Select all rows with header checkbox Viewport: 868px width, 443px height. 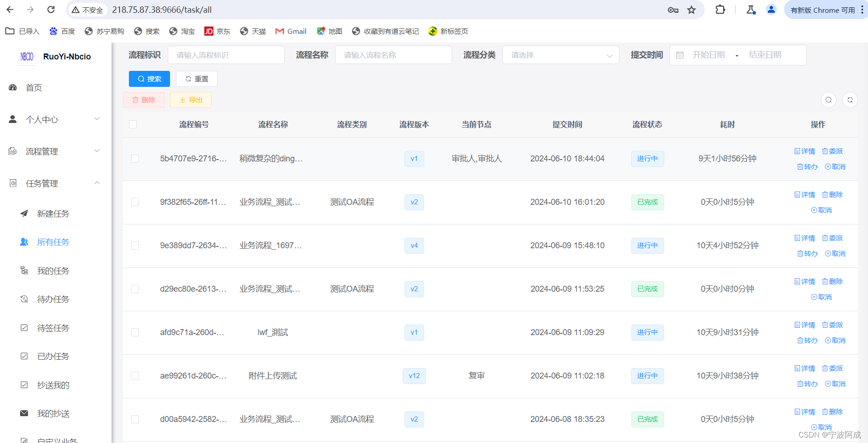pos(133,124)
